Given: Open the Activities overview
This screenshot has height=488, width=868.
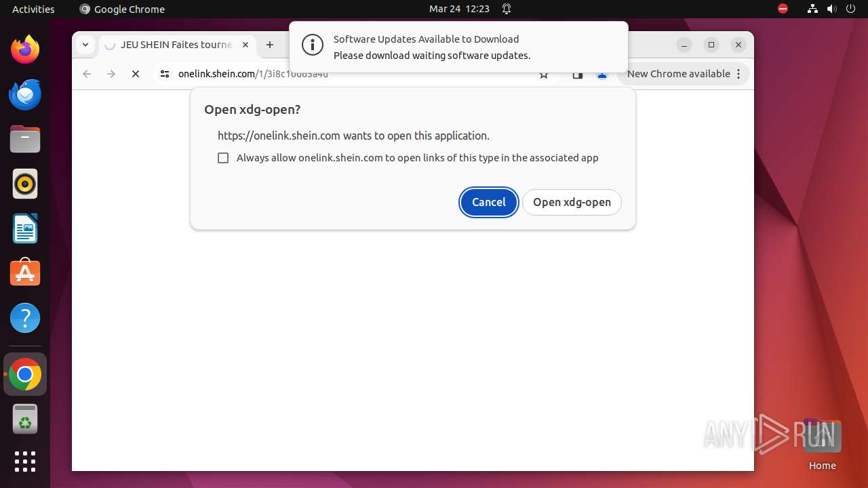Looking at the screenshot, I should 33,9.
